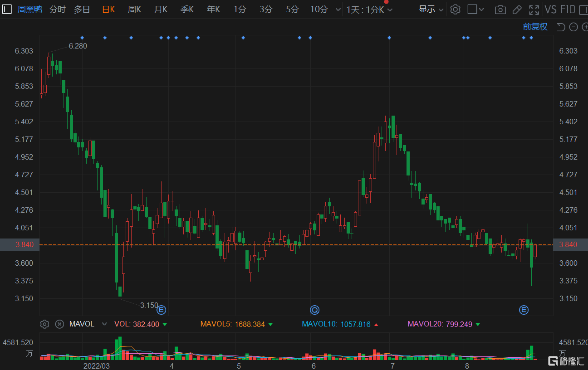The width and height of the screenshot is (588, 370).
Task: Open the chart settings gear in top toolbar
Action: [x=456, y=9]
